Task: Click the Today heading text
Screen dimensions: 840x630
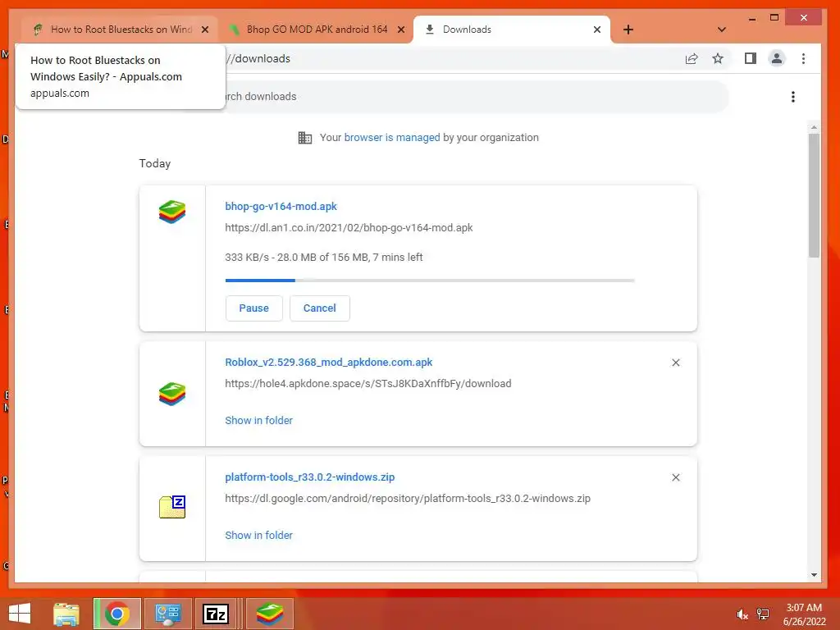Action: [x=155, y=163]
